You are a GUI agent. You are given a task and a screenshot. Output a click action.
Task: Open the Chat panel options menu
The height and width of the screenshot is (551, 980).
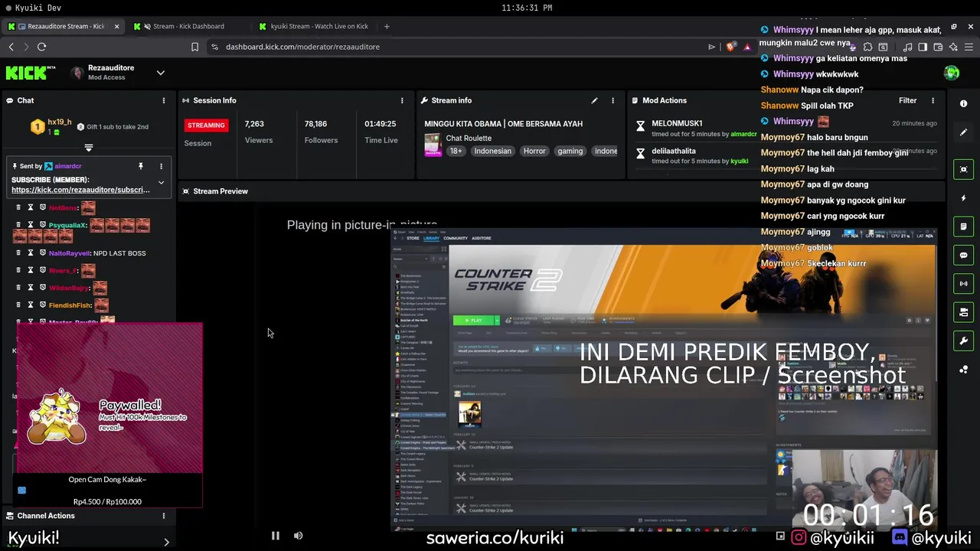pos(163,100)
